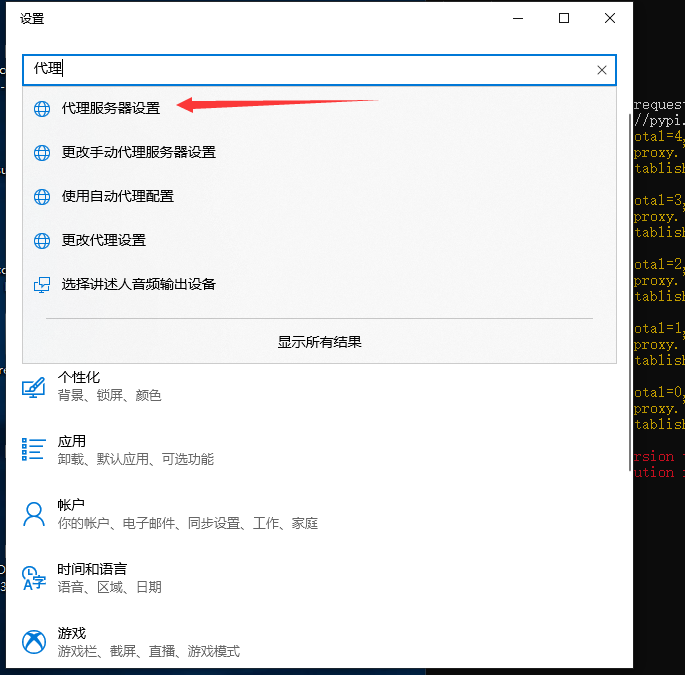
Task: Select the 代理服务器设置 search suggestion
Action: click(110, 108)
